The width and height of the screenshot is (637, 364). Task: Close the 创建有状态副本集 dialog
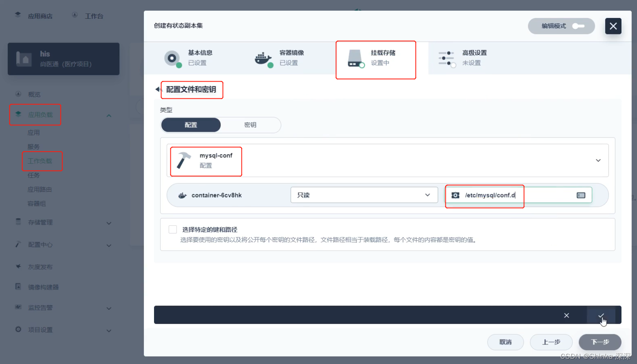click(613, 26)
